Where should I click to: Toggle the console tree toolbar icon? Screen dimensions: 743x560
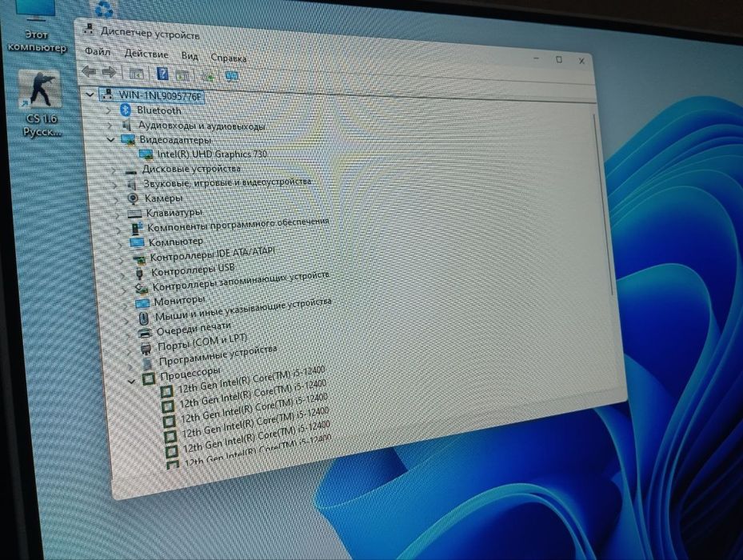pyautogui.click(x=137, y=74)
